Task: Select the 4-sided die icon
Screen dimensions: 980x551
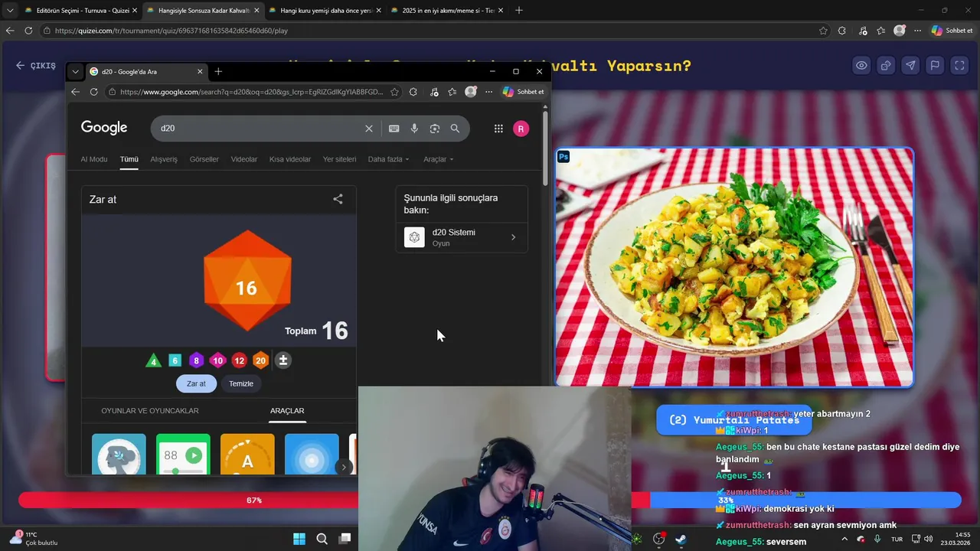Action: [x=154, y=360]
